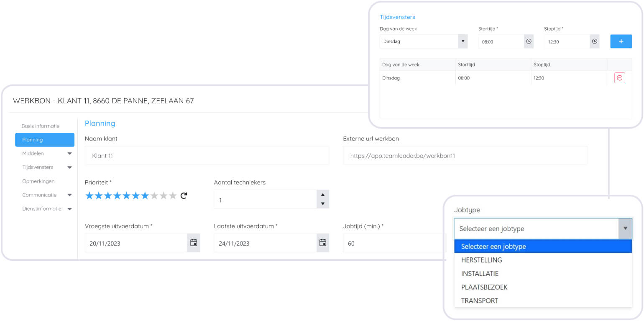This screenshot has height=321, width=644.
Task: Focus the Starttijd time field
Action: coord(501,41)
